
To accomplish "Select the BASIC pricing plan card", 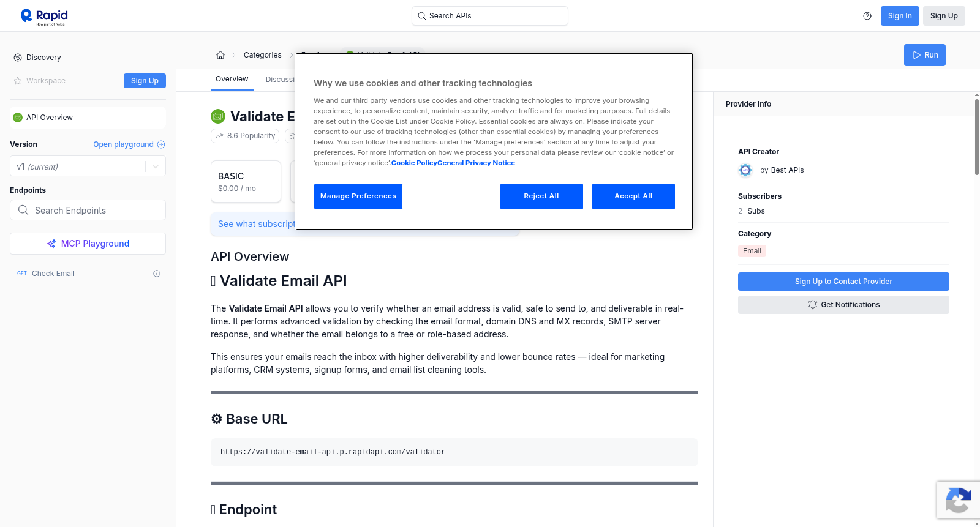I will (246, 182).
